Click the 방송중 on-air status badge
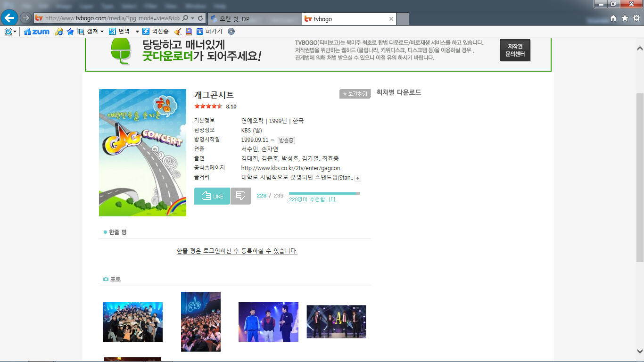This screenshot has width=644, height=362. pyautogui.click(x=286, y=140)
